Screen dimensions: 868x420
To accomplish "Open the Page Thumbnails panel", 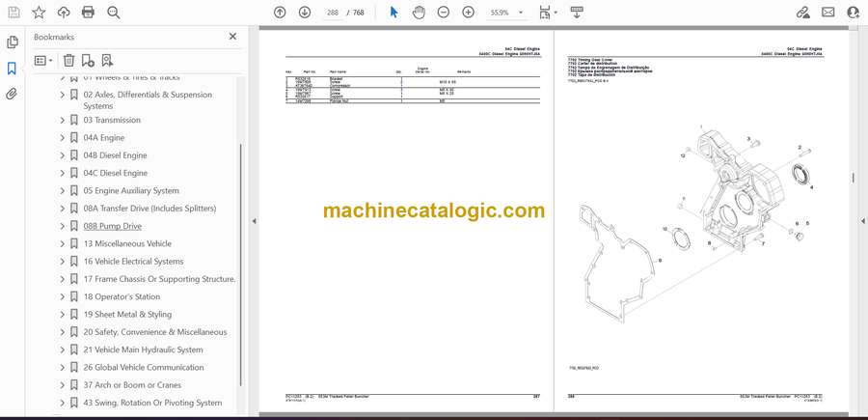I will point(13,42).
